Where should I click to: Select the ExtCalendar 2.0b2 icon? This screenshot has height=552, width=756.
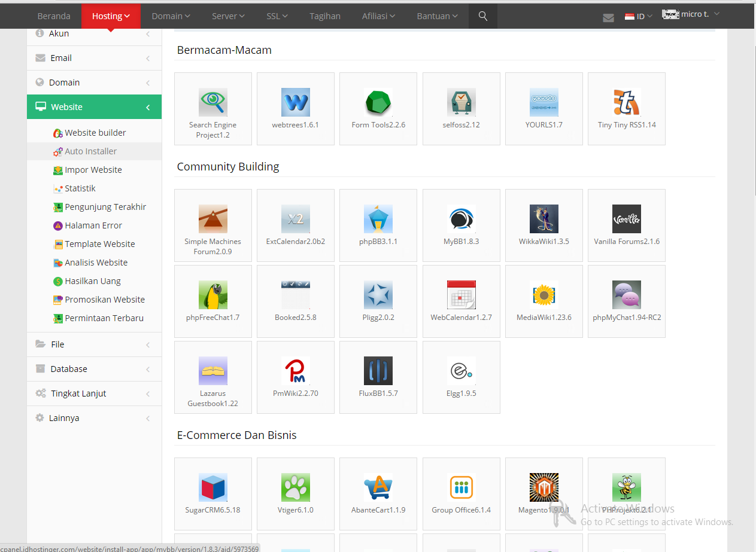(x=296, y=219)
